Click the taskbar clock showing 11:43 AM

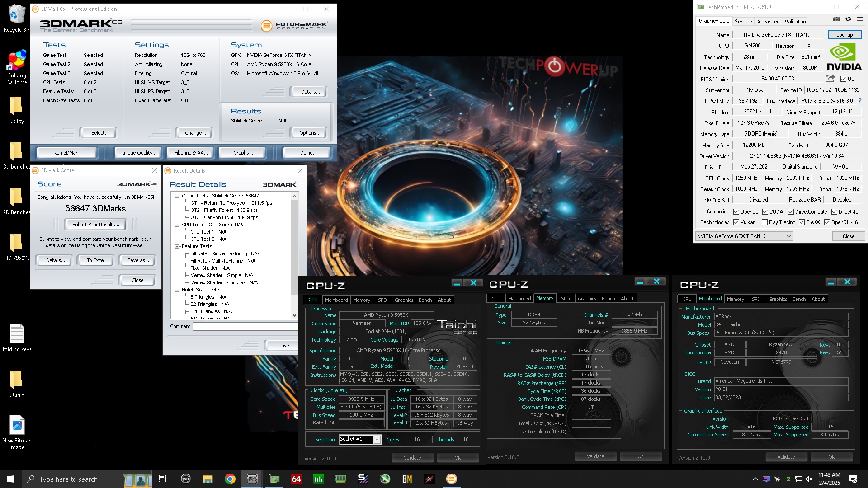coord(829,479)
